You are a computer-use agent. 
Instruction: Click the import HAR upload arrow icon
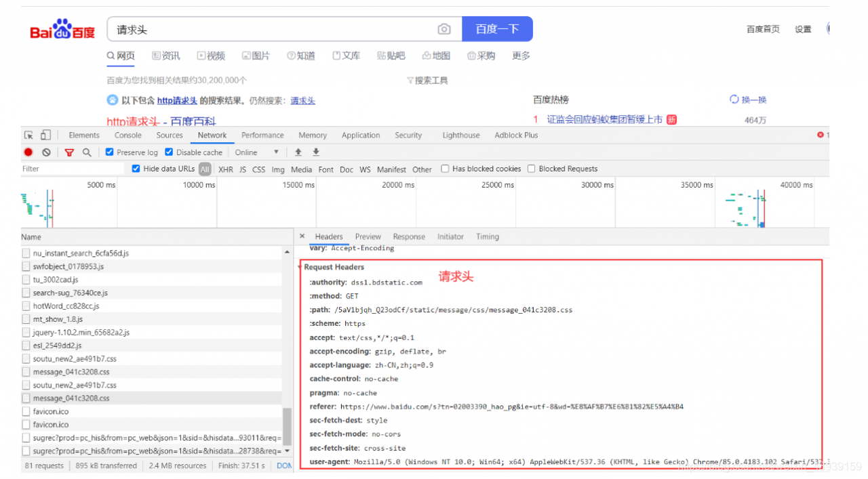[x=298, y=152]
